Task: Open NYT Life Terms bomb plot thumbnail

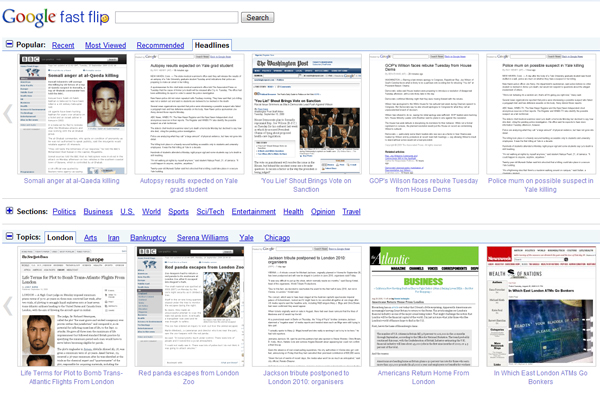Action: [x=73, y=306]
